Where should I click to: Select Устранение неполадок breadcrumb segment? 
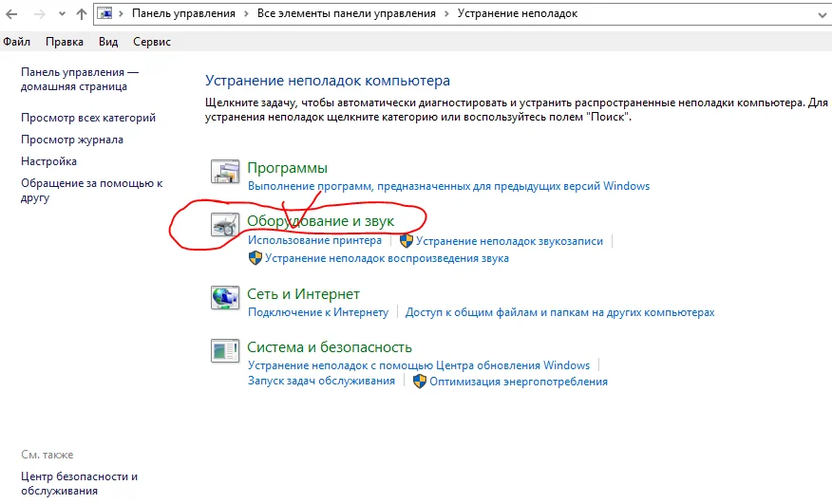point(518,14)
